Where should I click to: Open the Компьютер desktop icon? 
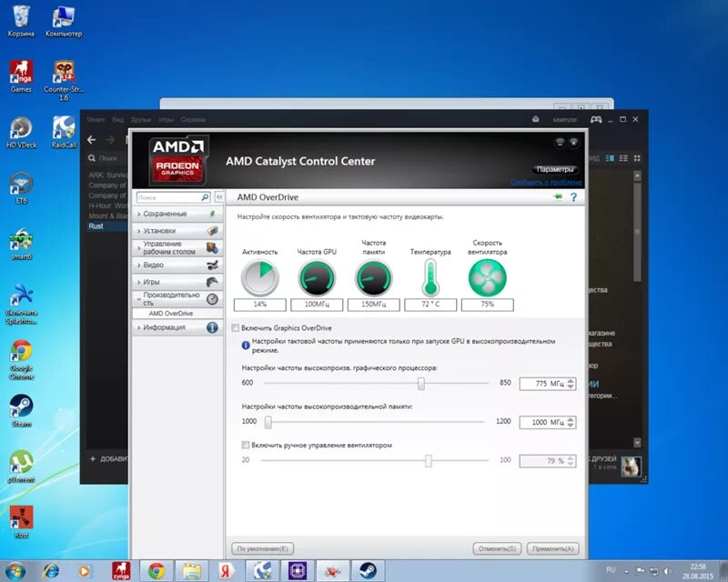pos(64,21)
